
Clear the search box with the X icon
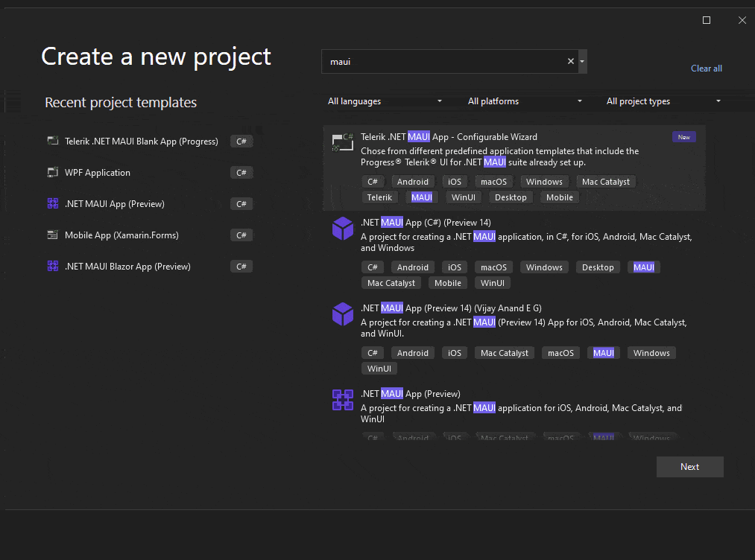pos(571,62)
